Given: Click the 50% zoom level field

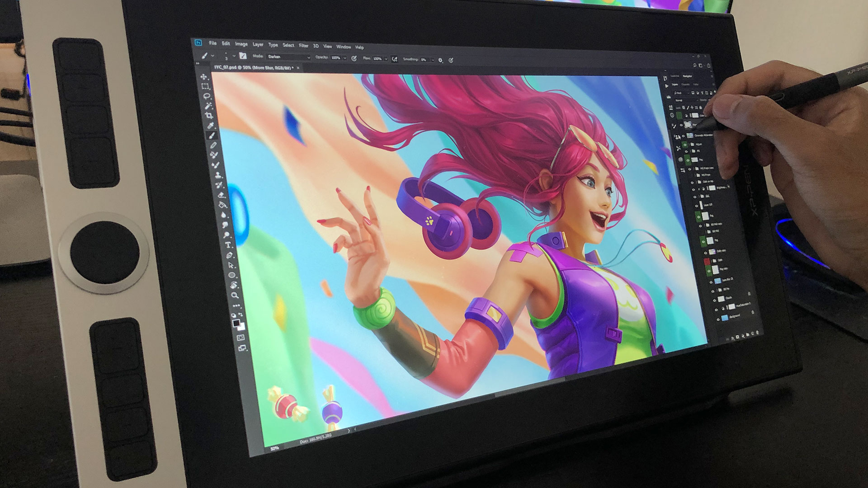Looking at the screenshot, I should (x=274, y=448).
